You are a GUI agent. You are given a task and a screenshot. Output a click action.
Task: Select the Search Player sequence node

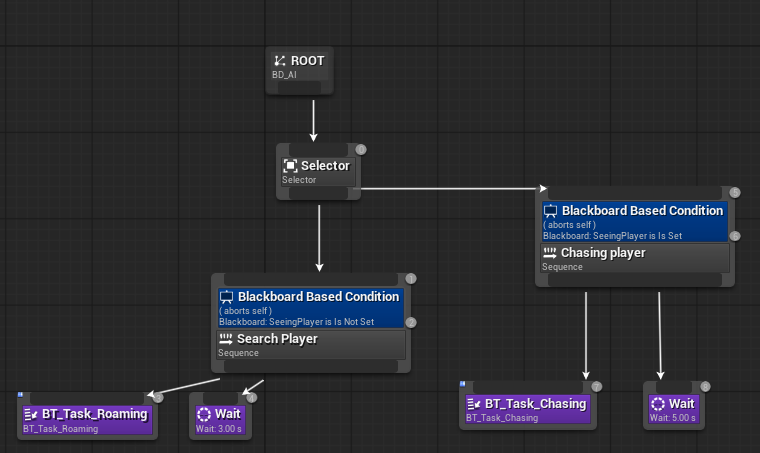pyautogui.click(x=311, y=344)
